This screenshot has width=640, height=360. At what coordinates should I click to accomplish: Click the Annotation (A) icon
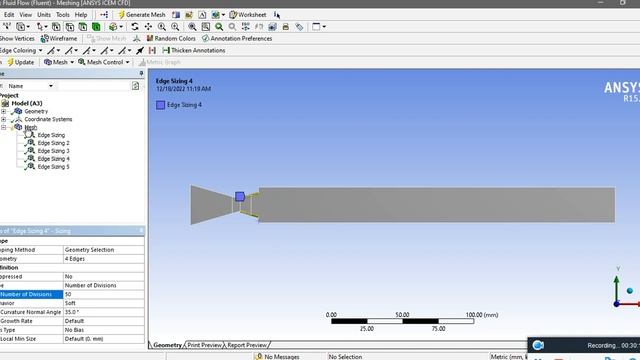(x=202, y=15)
